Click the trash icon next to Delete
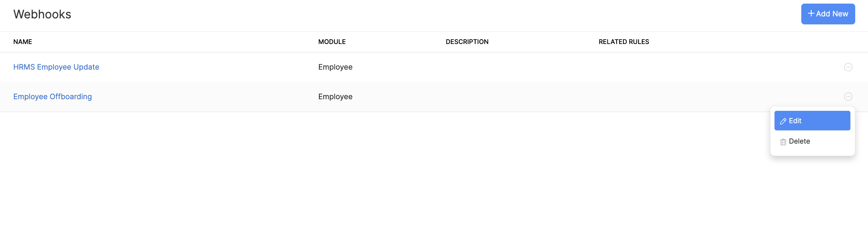868x244 pixels. (x=782, y=141)
